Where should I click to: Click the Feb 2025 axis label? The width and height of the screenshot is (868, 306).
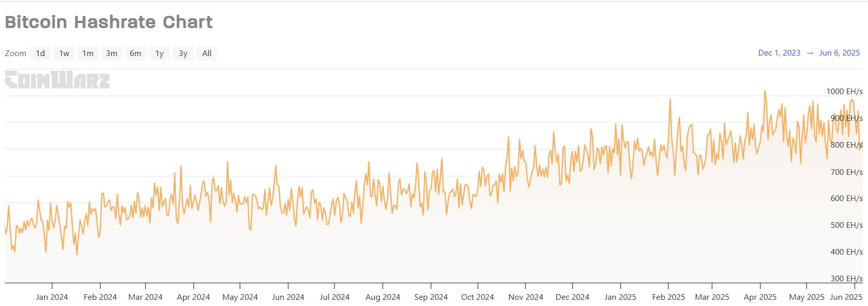pos(668,297)
